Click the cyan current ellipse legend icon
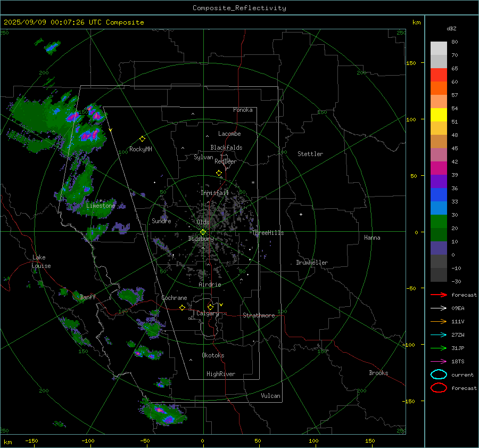The height and width of the screenshot is (448, 479). click(x=439, y=374)
